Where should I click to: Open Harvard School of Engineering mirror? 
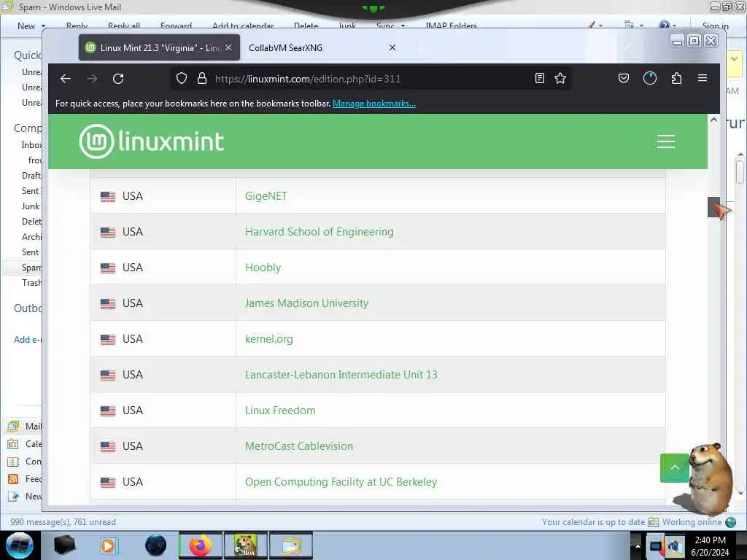click(x=320, y=232)
